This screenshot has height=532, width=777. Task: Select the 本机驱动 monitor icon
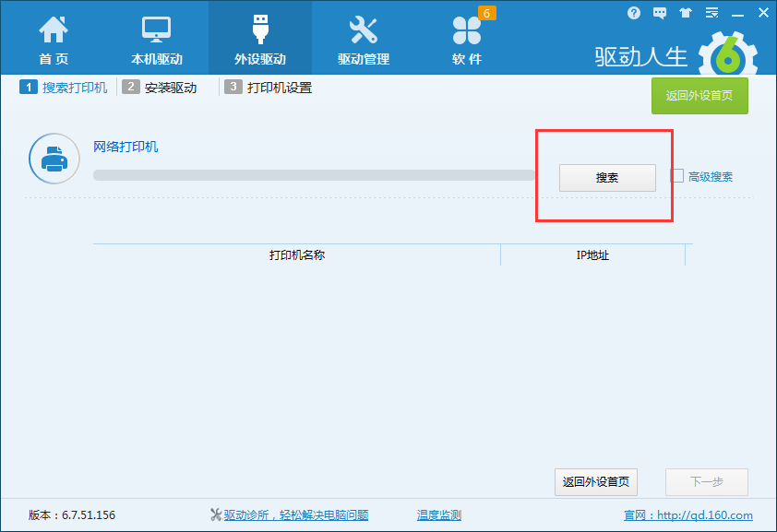coord(156,30)
